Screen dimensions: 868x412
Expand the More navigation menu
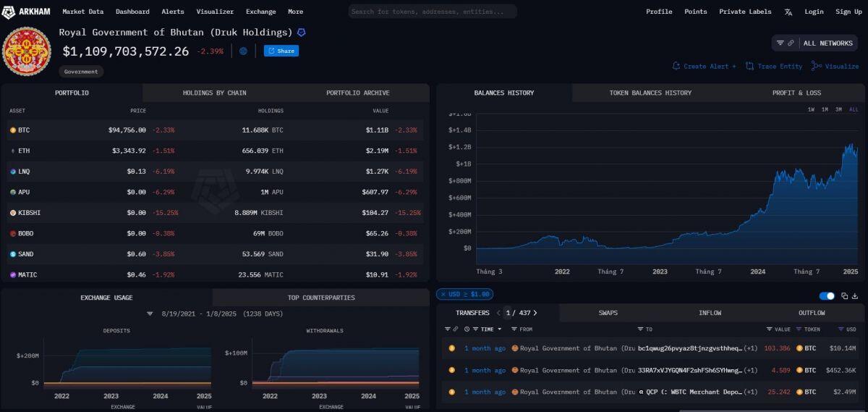coord(295,12)
